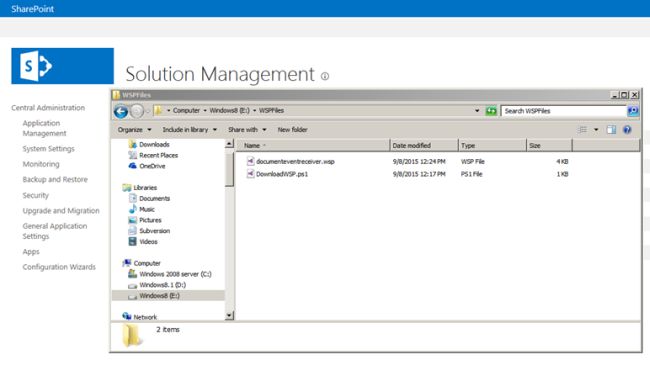Click the SharePoint logo tile
This screenshot has width=650, height=365.
[x=63, y=66]
